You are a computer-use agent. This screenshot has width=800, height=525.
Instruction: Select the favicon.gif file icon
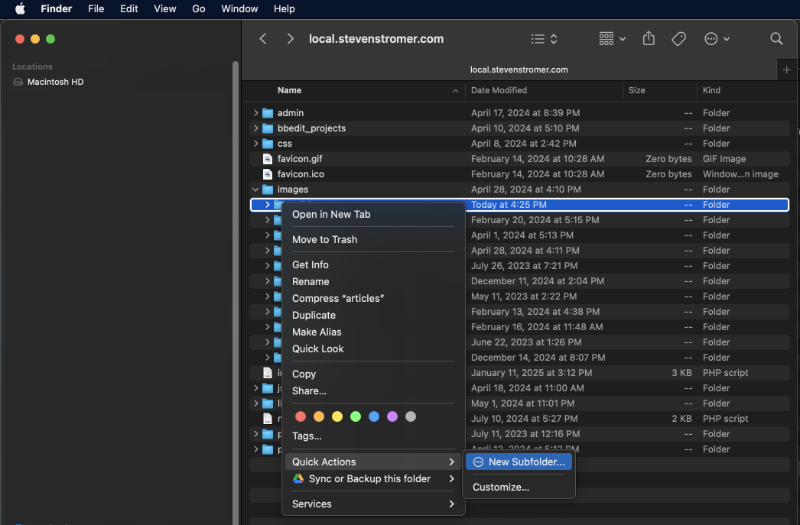pyautogui.click(x=268, y=159)
